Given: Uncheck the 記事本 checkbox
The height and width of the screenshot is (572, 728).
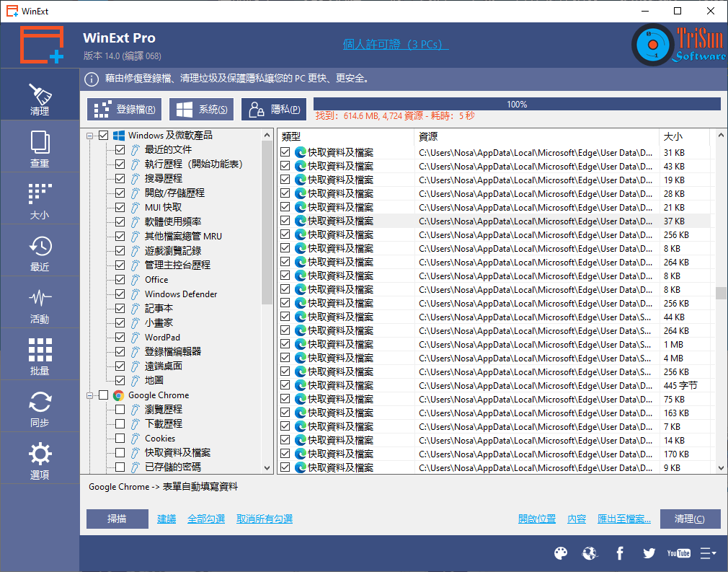Looking at the screenshot, I should point(120,309).
